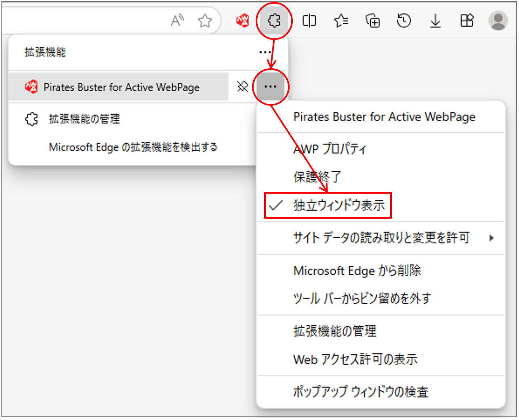The width and height of the screenshot is (519, 420).
Task: Open the Favorites star-list icon
Action: (x=341, y=20)
